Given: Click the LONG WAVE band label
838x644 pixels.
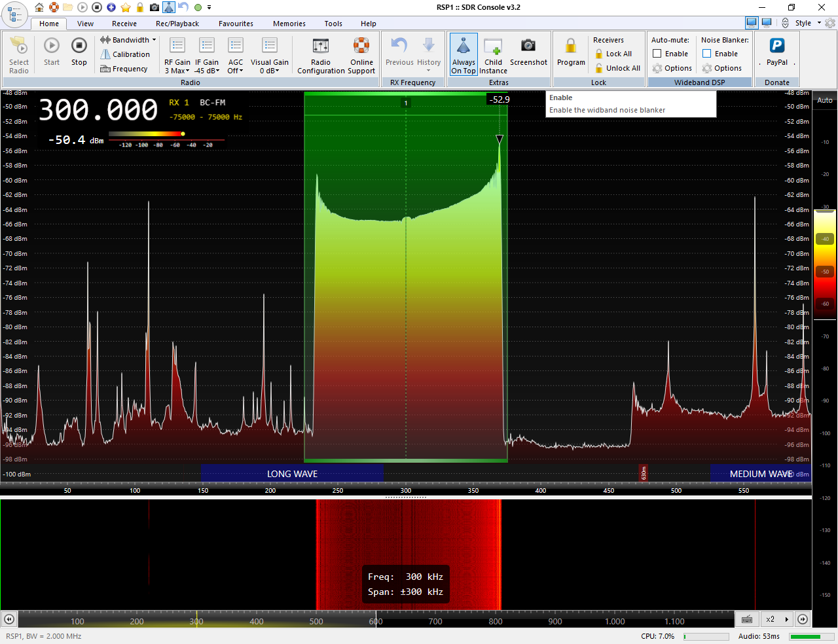Looking at the screenshot, I should (292, 474).
